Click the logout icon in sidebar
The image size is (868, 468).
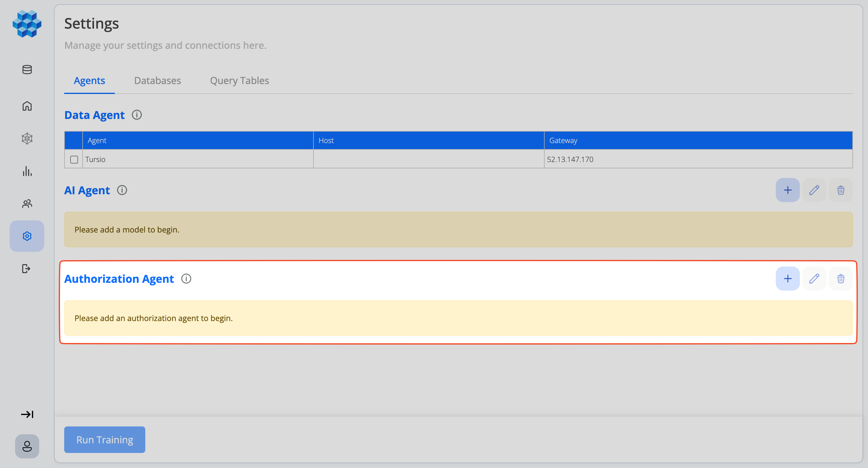(x=26, y=269)
